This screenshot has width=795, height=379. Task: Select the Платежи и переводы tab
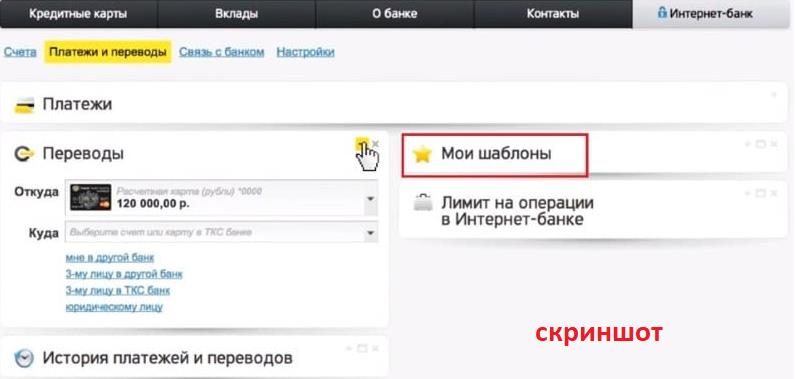(107, 52)
